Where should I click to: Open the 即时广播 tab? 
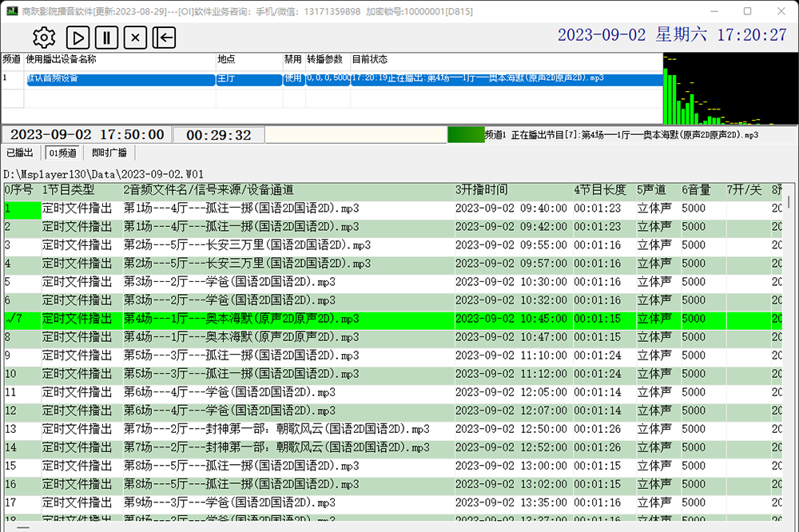coord(109,153)
